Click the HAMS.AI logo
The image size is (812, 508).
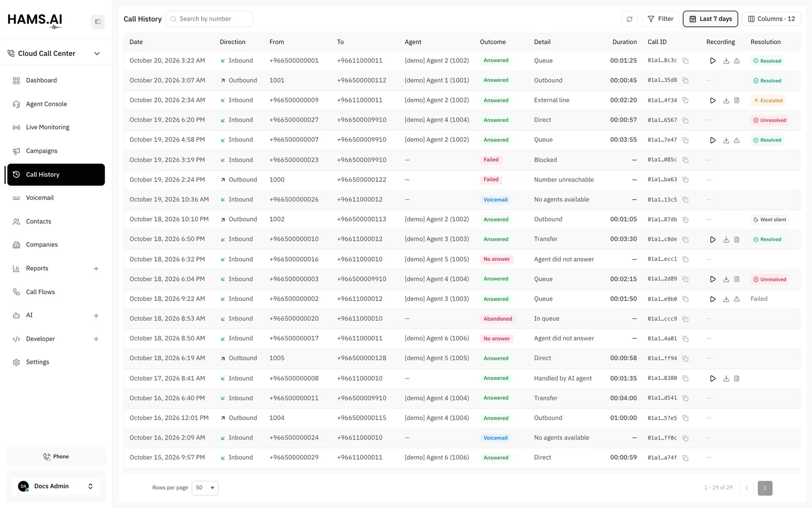pos(35,21)
